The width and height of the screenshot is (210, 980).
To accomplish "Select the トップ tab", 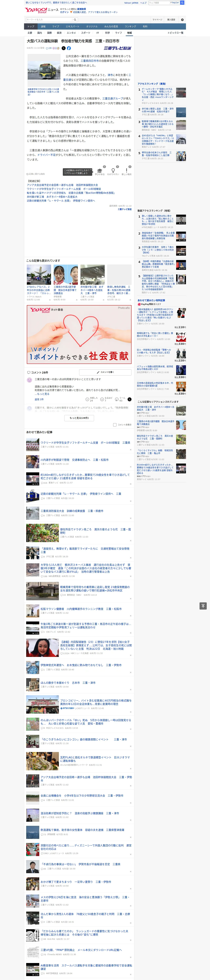I will coord(31,27).
